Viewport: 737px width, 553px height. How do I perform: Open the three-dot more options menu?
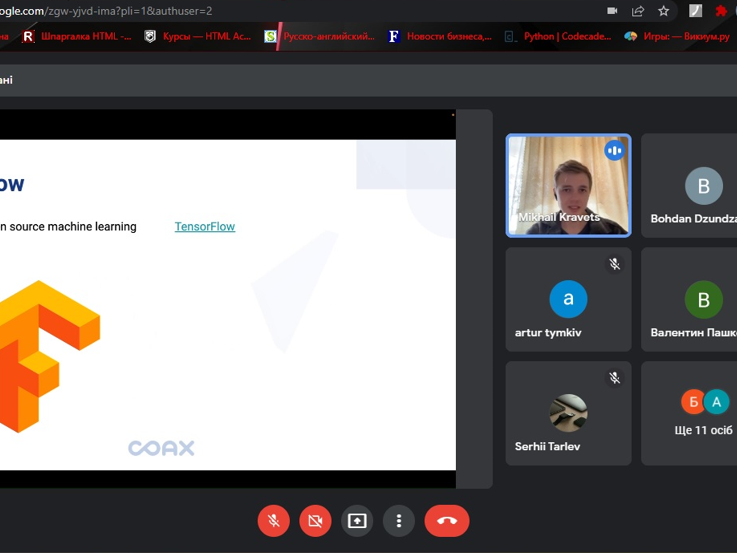click(399, 521)
